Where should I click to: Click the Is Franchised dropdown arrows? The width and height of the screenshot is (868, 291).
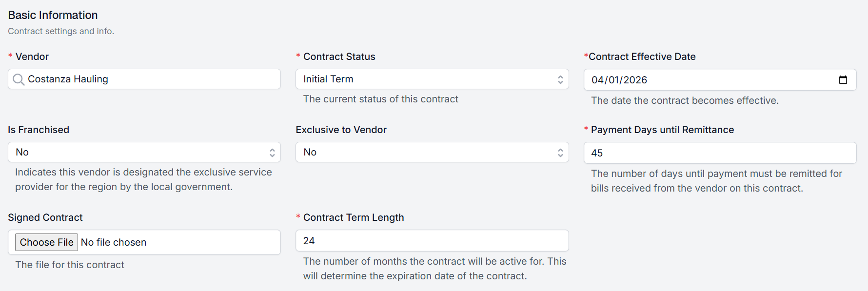click(272, 153)
